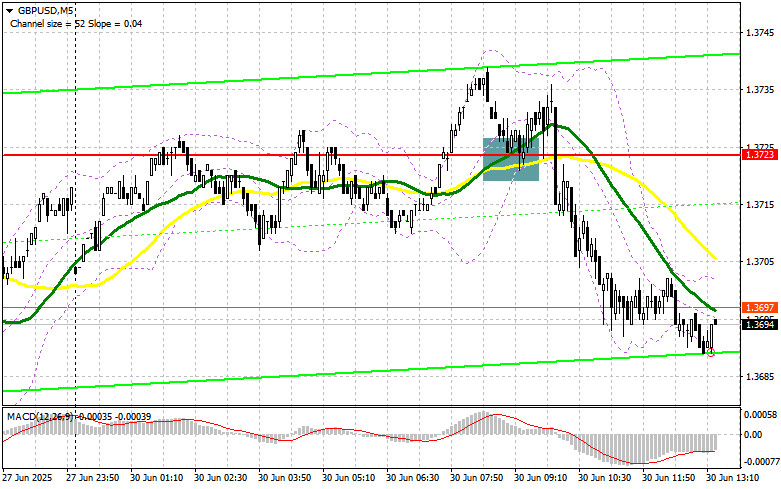
Task: Select the Channel size = 52 Slope label
Action: tap(76, 23)
